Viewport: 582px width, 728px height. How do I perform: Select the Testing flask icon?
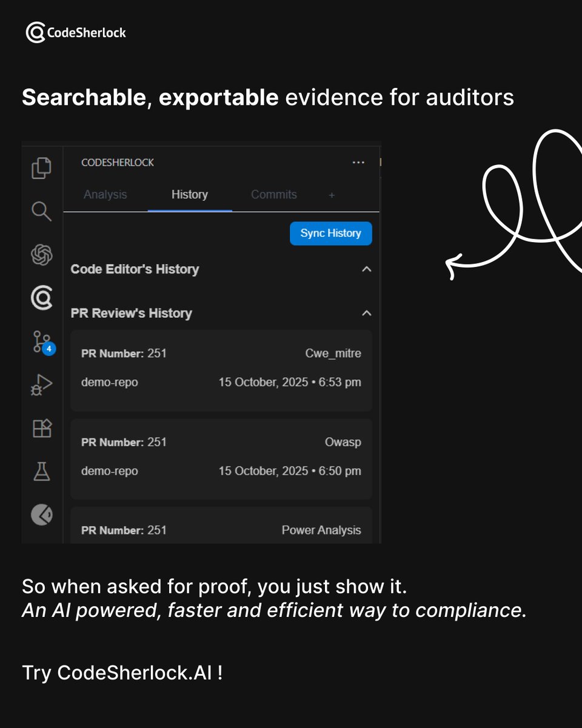(x=41, y=471)
